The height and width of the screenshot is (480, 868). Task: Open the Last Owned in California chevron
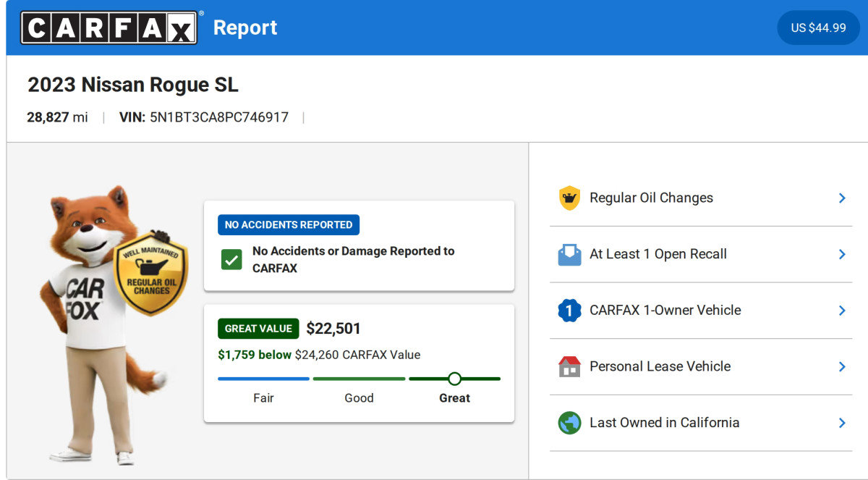[842, 423]
